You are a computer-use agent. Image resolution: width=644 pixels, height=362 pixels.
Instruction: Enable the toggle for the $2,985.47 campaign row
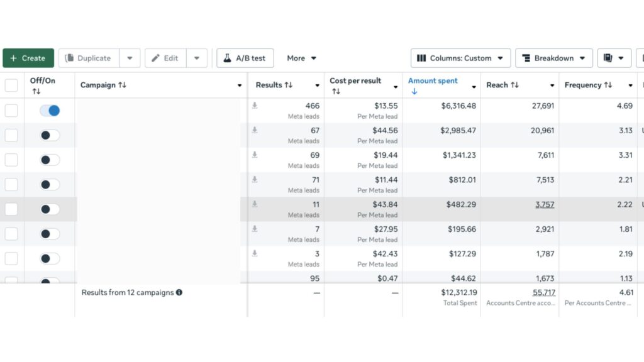click(x=50, y=135)
